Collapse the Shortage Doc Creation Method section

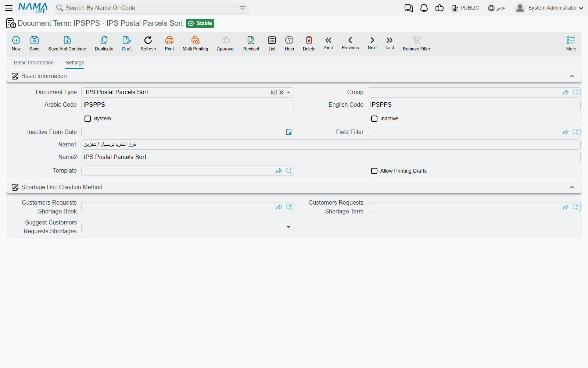(572, 187)
